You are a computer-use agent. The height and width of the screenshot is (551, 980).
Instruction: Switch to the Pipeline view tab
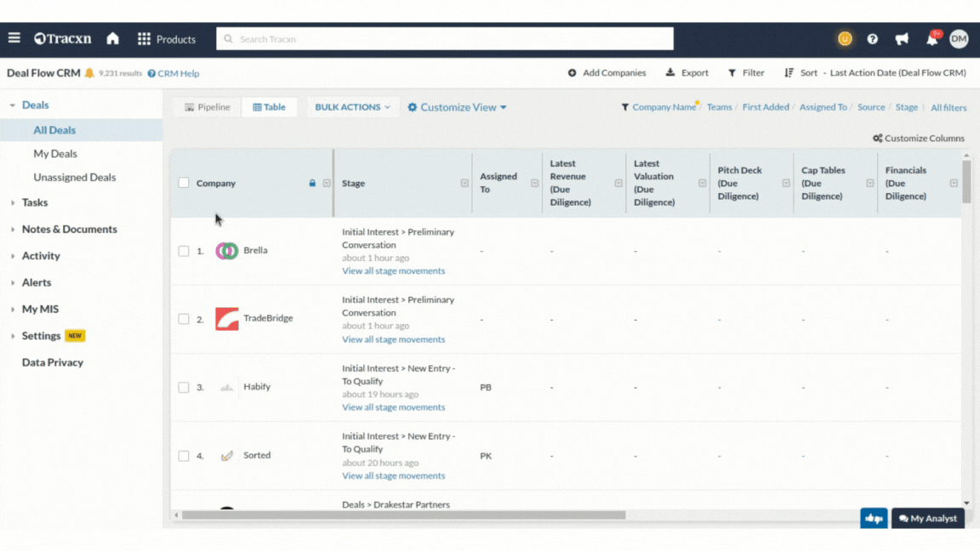point(207,107)
